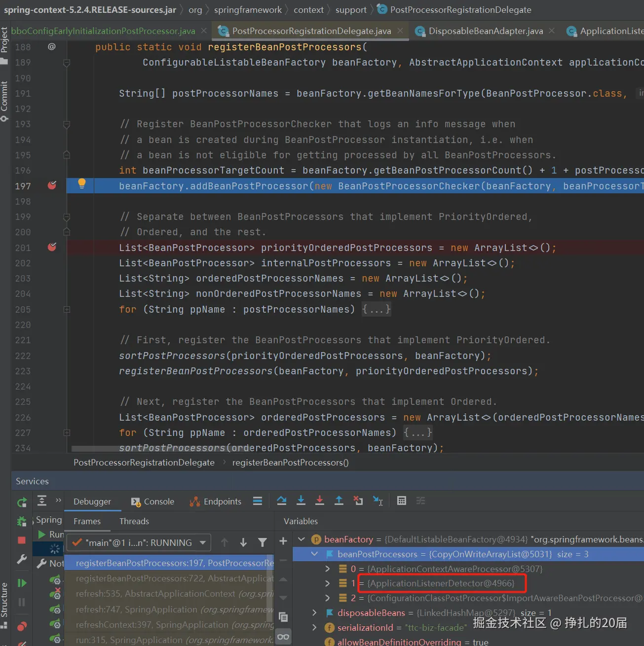Open the Project tool window

[4, 45]
